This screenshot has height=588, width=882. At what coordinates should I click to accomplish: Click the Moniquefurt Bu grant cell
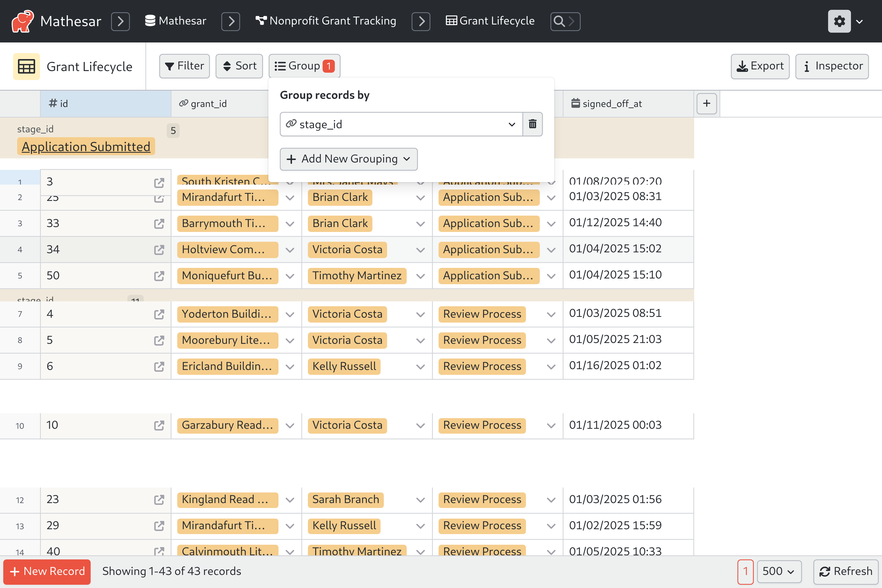coord(237,275)
